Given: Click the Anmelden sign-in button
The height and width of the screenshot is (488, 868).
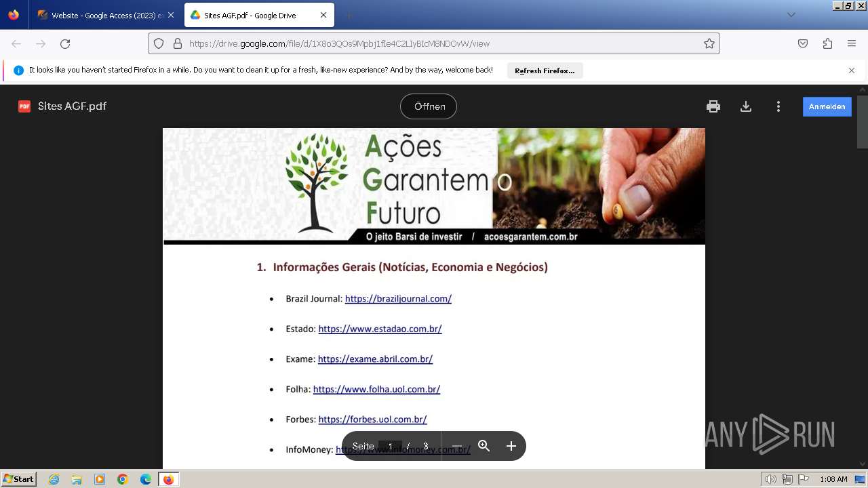Looking at the screenshot, I should tap(827, 106).
